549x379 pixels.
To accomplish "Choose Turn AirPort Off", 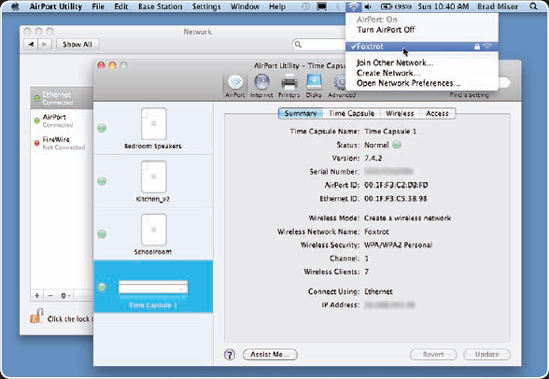I will point(422,30).
